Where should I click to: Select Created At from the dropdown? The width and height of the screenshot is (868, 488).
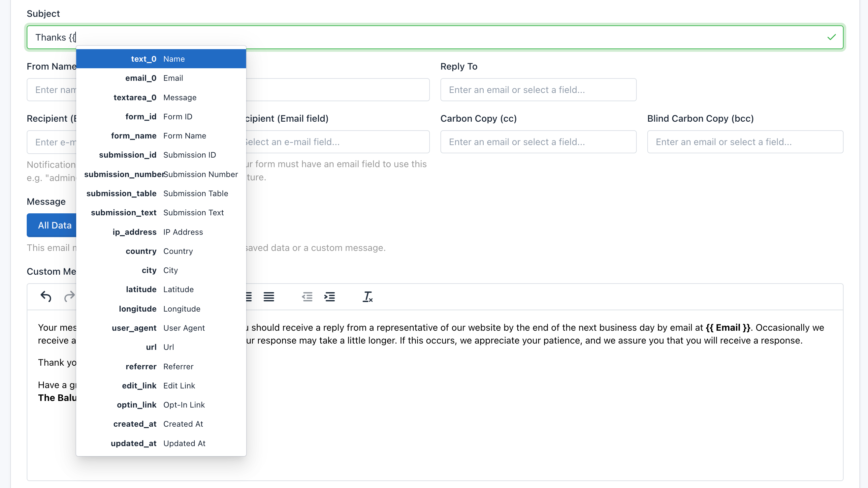(x=161, y=424)
